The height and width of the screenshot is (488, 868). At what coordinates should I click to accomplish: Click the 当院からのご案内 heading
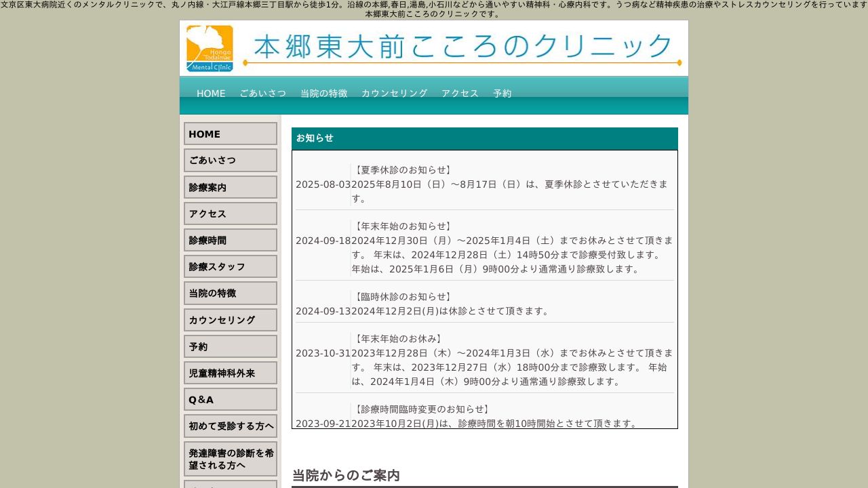[347, 476]
